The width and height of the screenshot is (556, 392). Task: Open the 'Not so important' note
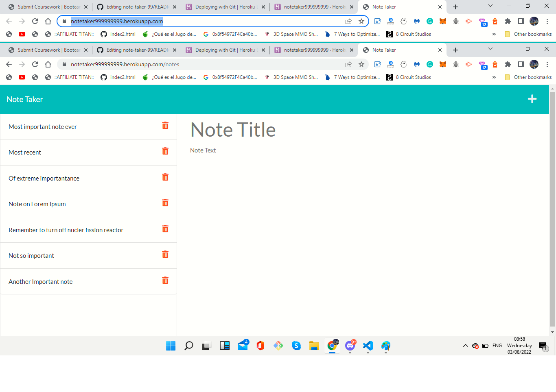(31, 256)
